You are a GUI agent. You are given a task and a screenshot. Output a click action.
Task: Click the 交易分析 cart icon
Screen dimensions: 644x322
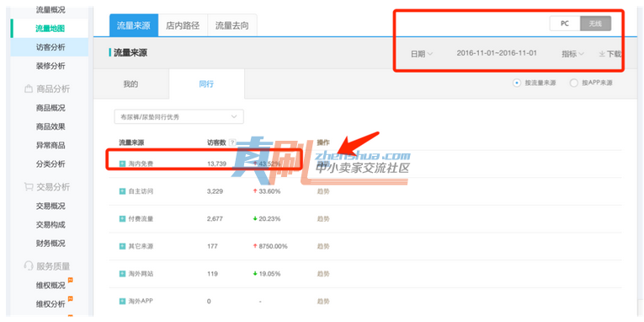pos(29,186)
